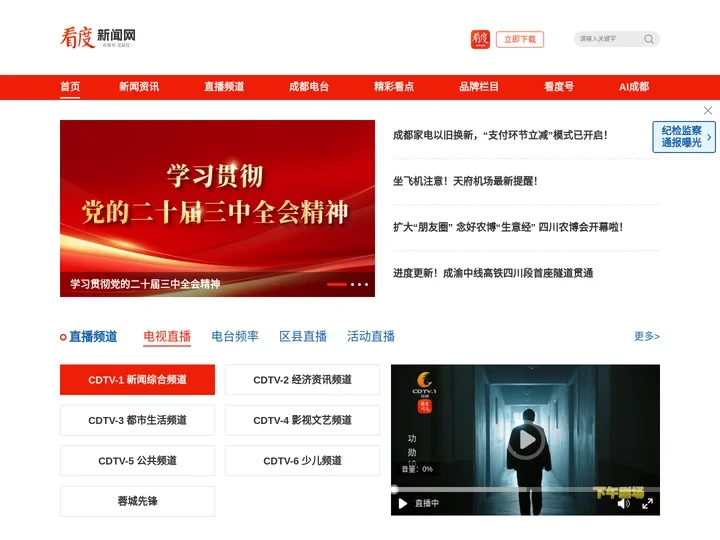Switch to the 活动直播 tab

click(x=371, y=337)
